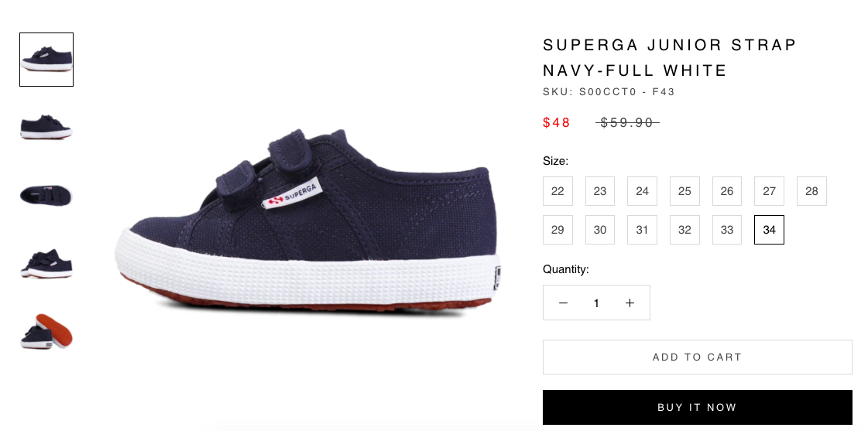The width and height of the screenshot is (868, 431).
Task: Click the quantity number field
Action: click(596, 303)
